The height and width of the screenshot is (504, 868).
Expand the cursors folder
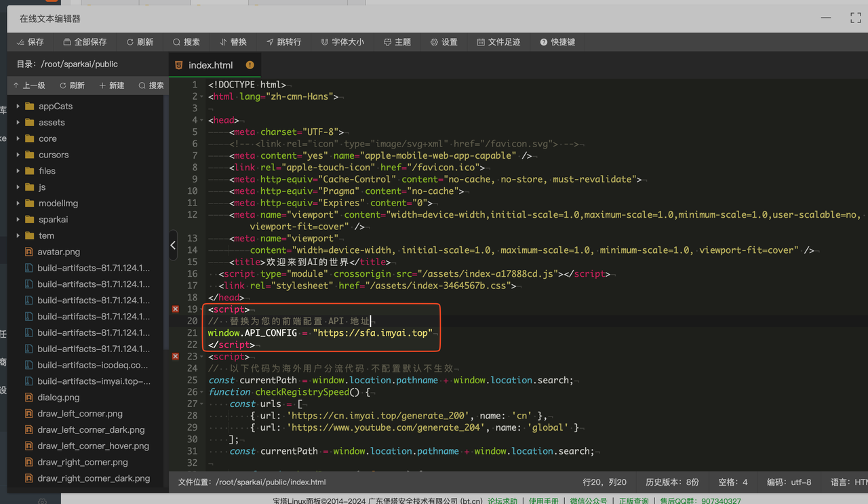(18, 155)
